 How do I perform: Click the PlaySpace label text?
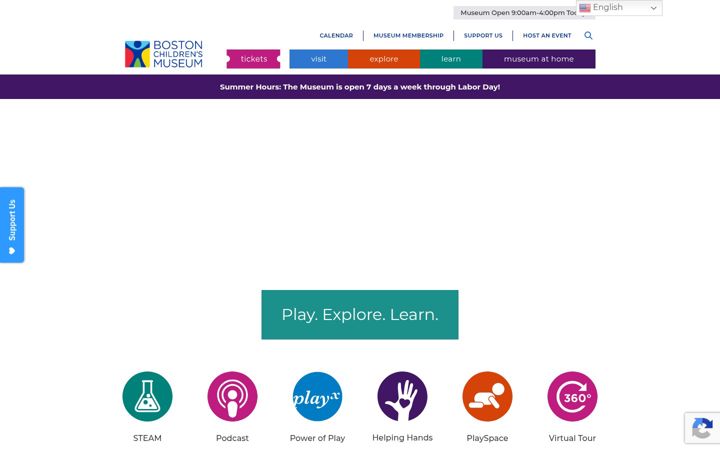click(487, 438)
